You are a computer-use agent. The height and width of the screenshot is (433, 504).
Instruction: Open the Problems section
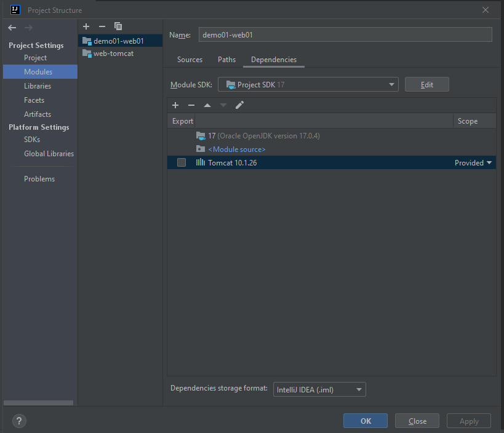click(39, 178)
